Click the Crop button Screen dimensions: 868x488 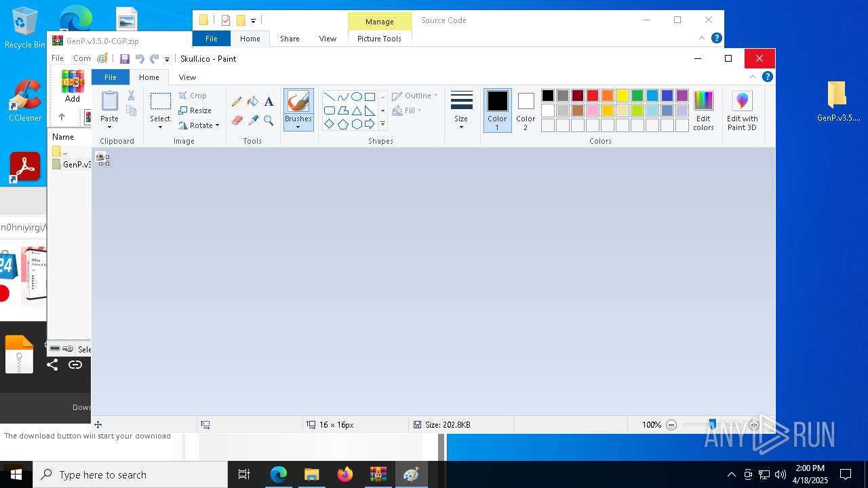click(x=193, y=96)
